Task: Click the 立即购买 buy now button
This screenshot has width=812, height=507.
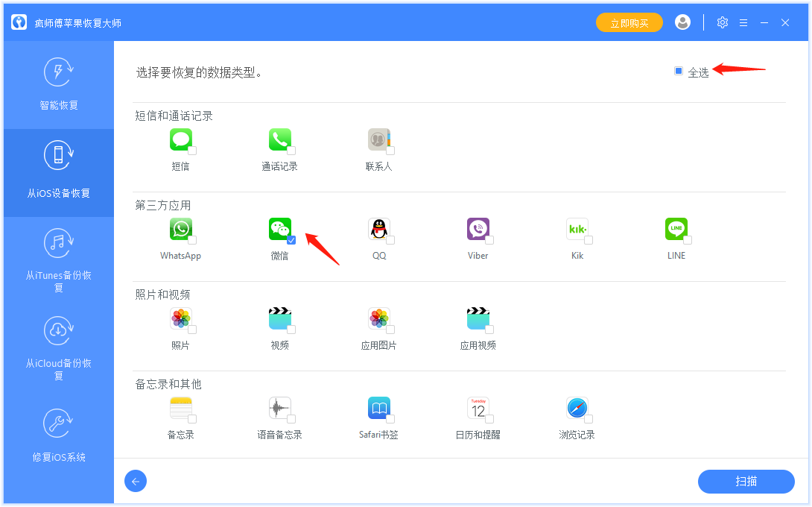Action: pos(629,23)
